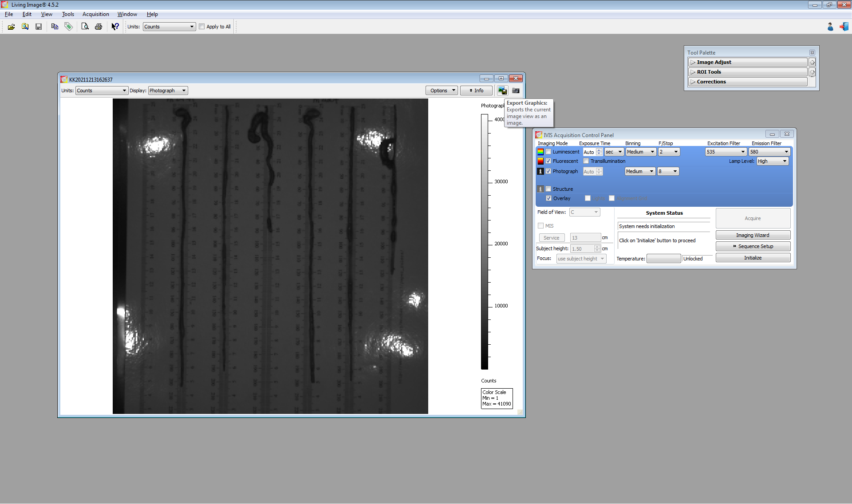The image size is (852, 504).
Task: Click the Open file folder icon
Action: pos(11,27)
